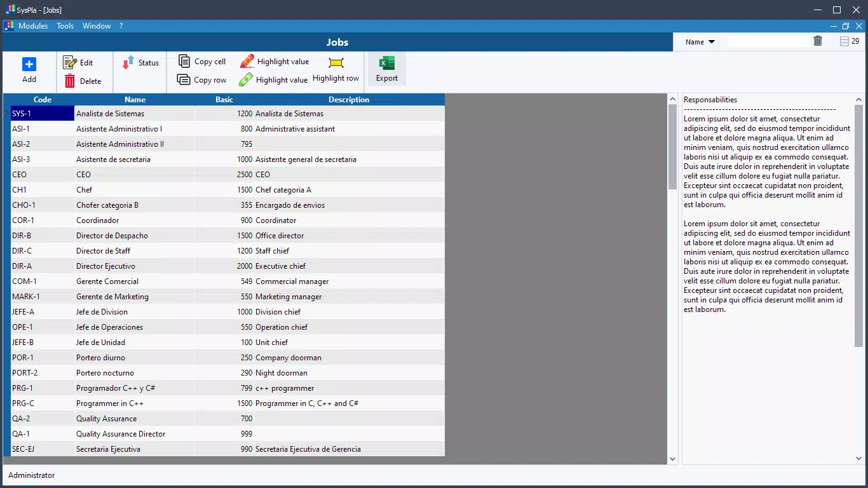Click the record count icon showing 29
Screen dimensions: 868x488
click(844, 41)
